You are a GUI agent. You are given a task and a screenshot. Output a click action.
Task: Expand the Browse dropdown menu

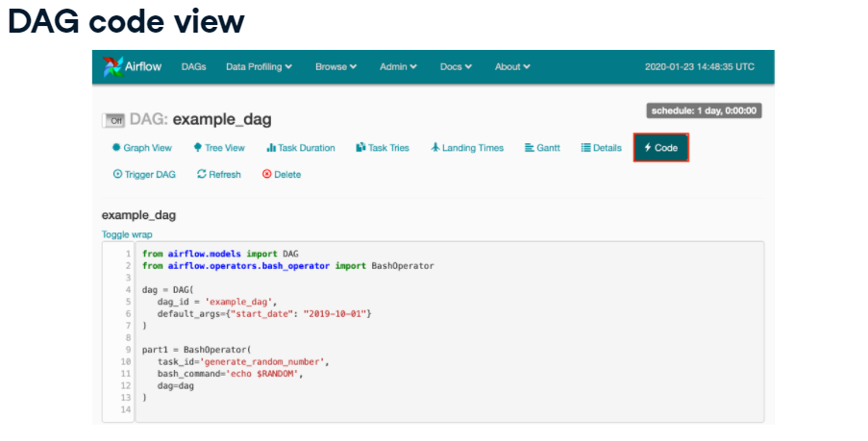tap(335, 67)
